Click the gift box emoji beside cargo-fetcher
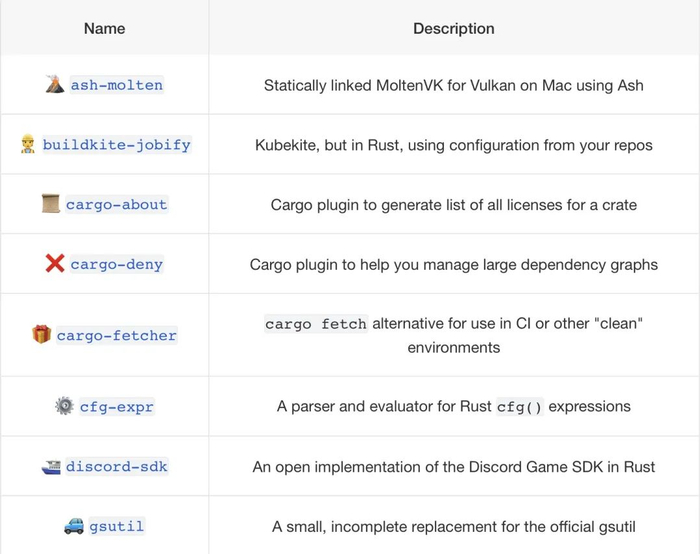The width and height of the screenshot is (700, 554). pyautogui.click(x=42, y=334)
